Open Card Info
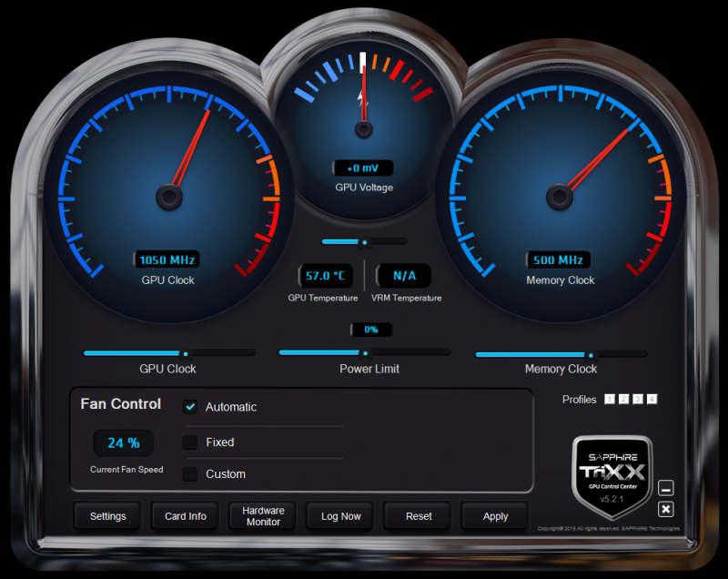 (186, 516)
